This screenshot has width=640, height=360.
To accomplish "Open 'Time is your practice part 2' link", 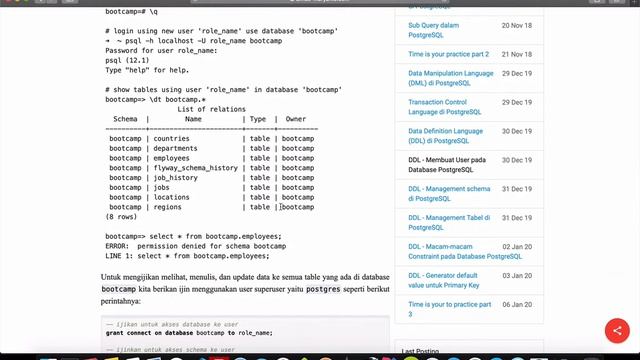I will click(448, 54).
